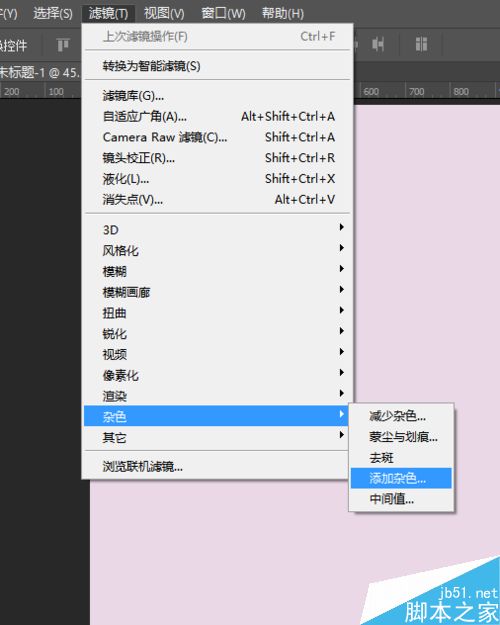Choose 自适应广角(A)... filter
This screenshot has height=625, width=500.
(x=217, y=116)
